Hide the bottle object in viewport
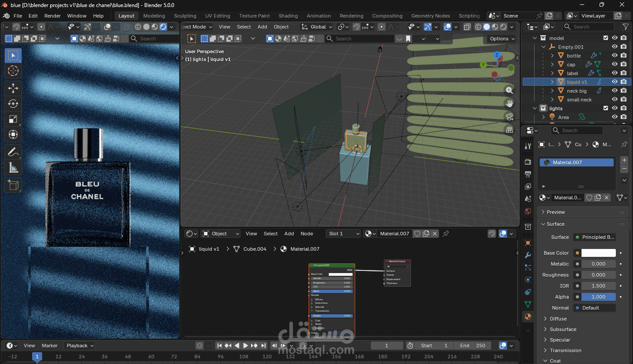This screenshot has height=364, width=633. click(x=615, y=56)
